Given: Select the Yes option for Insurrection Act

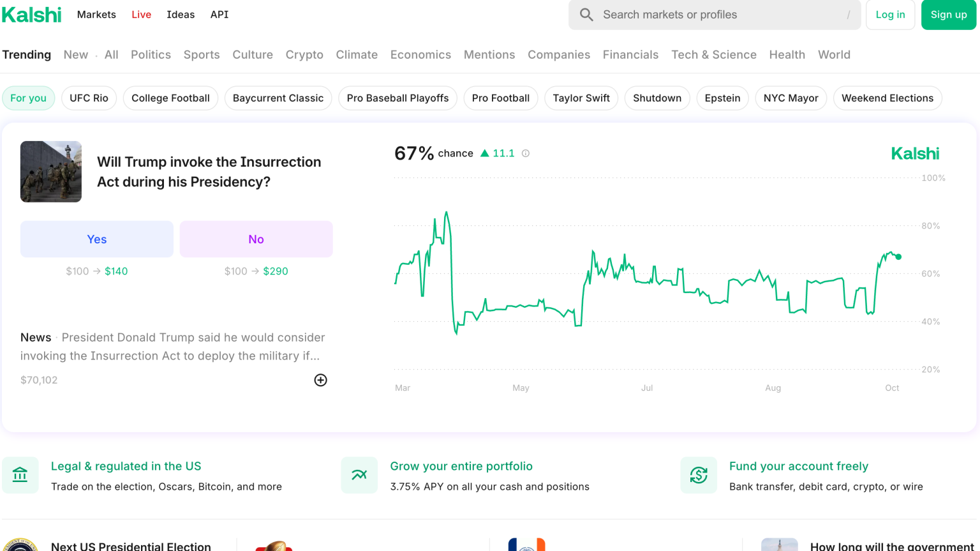Looking at the screenshot, I should pos(97,239).
